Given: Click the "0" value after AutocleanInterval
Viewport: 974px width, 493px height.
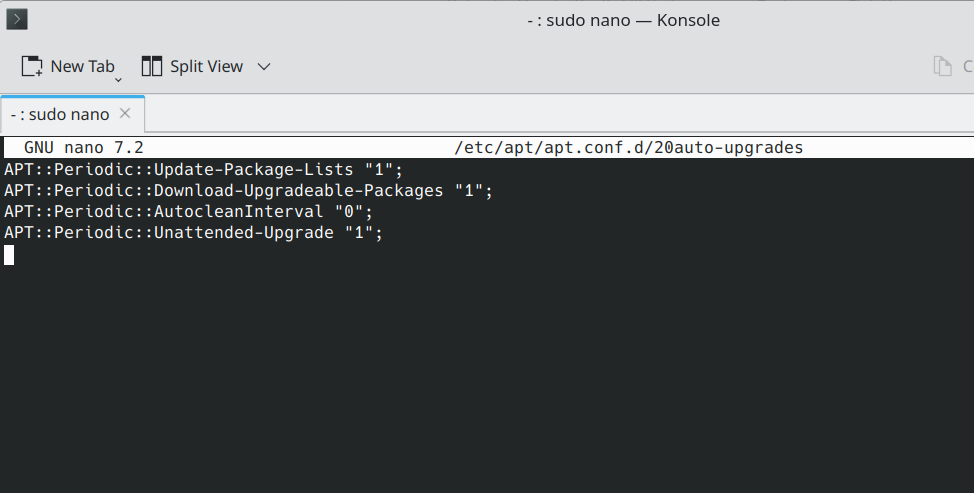Looking at the screenshot, I should 354,211.
